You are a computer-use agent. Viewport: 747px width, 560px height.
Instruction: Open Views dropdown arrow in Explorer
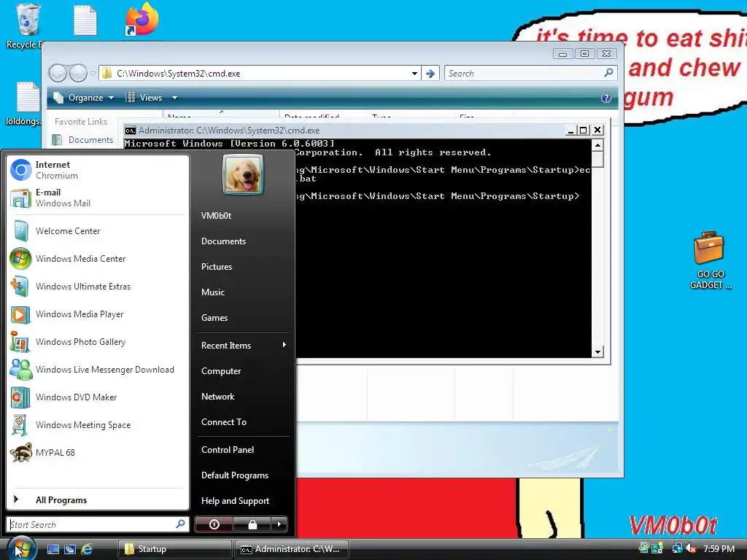[174, 98]
